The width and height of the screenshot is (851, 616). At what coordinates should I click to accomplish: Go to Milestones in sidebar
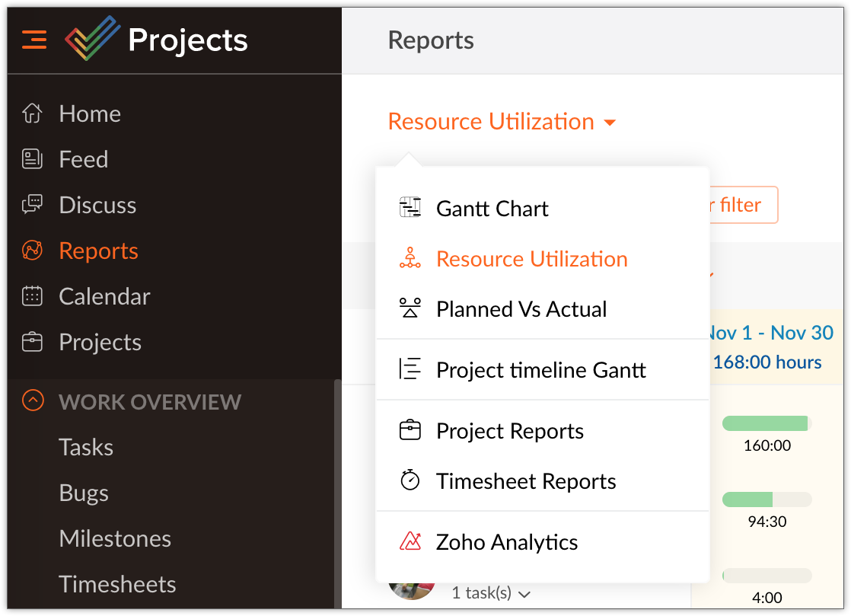tap(115, 538)
